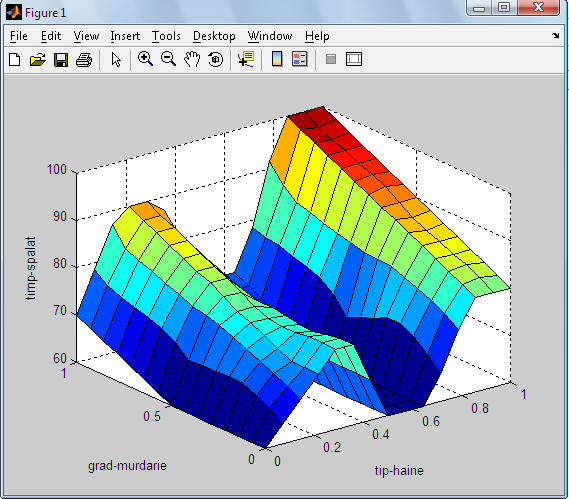Image resolution: width=569 pixels, height=499 pixels.
Task: Select the Zoom In magnifier tool
Action: pyautogui.click(x=146, y=59)
